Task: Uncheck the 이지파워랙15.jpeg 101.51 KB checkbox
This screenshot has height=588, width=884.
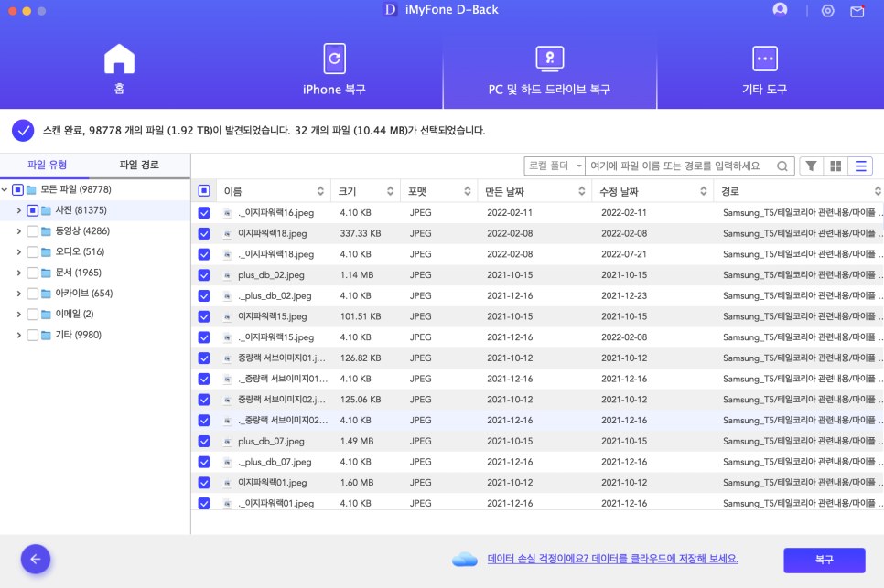Action: (x=204, y=316)
